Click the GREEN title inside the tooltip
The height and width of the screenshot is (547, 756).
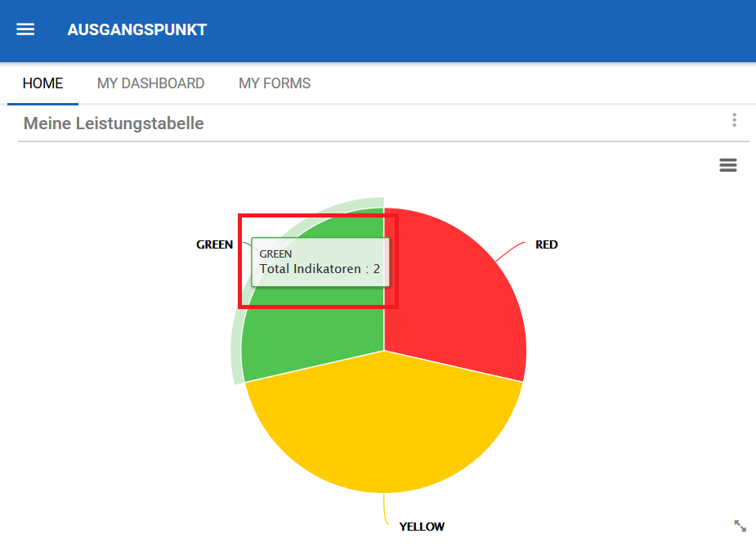coord(275,254)
